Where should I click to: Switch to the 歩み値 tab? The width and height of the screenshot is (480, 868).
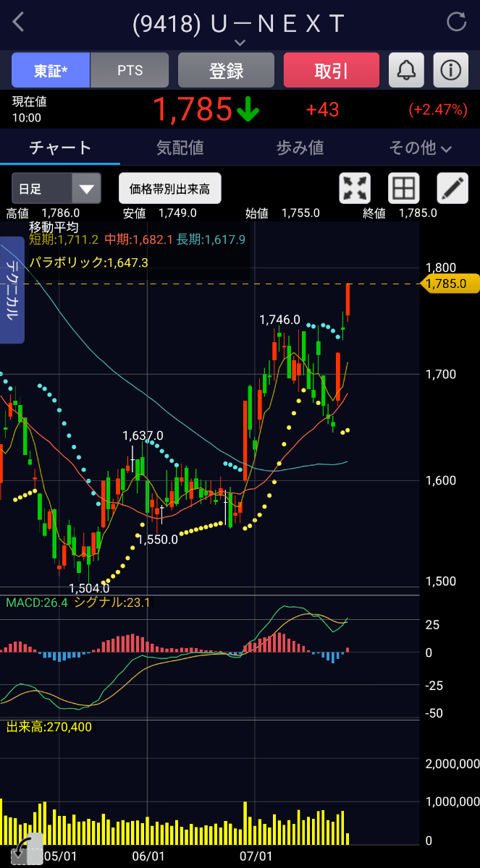tap(300, 148)
